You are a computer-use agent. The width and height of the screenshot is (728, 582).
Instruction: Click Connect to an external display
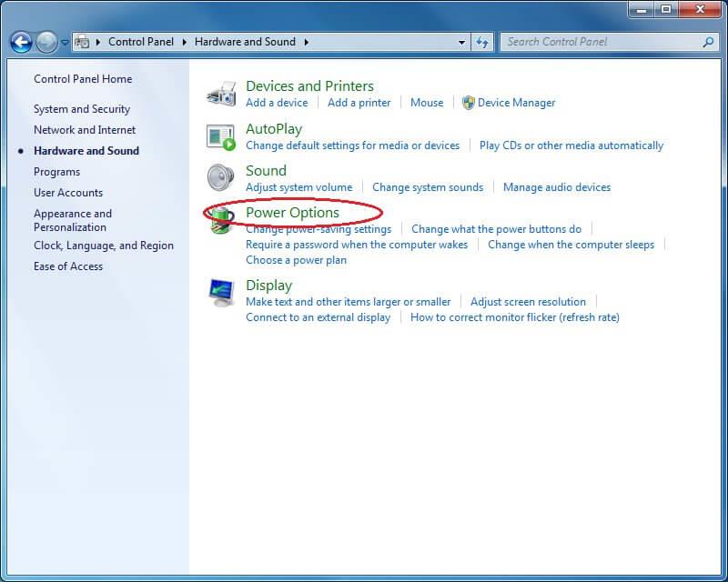318,317
